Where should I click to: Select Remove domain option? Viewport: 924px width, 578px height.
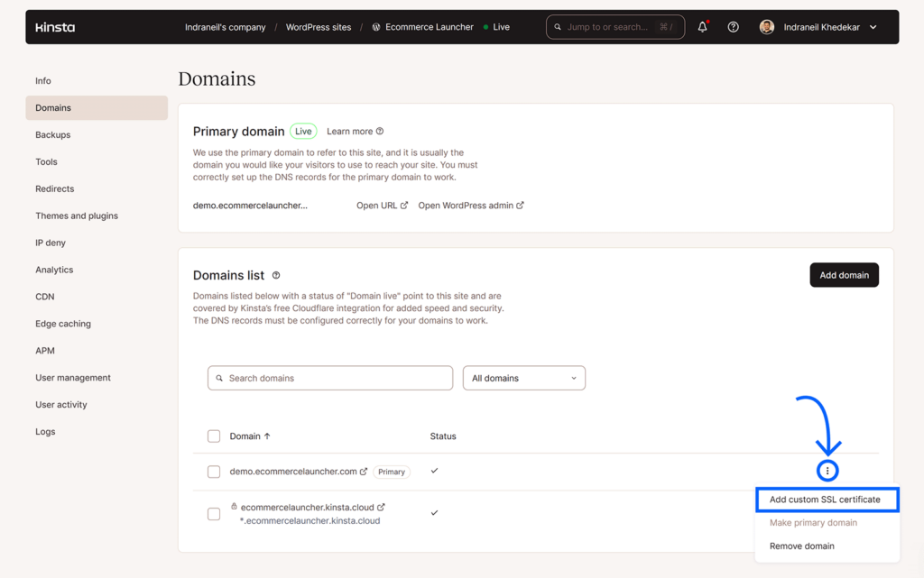[x=802, y=546]
